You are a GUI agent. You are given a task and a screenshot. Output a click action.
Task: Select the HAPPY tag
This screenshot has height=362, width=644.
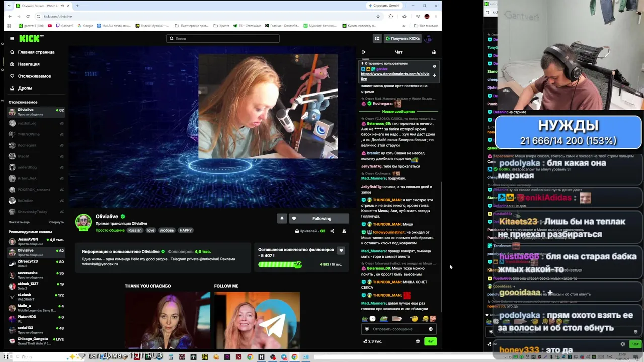[x=185, y=230]
